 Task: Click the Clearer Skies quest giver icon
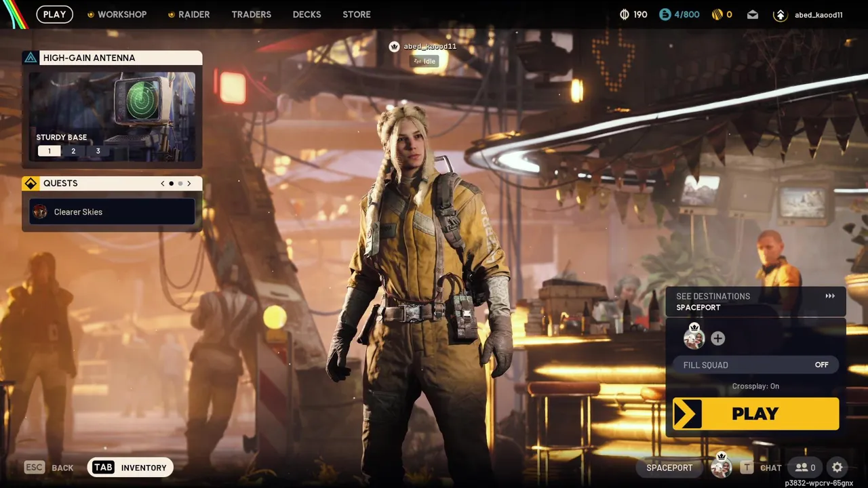pos(40,212)
